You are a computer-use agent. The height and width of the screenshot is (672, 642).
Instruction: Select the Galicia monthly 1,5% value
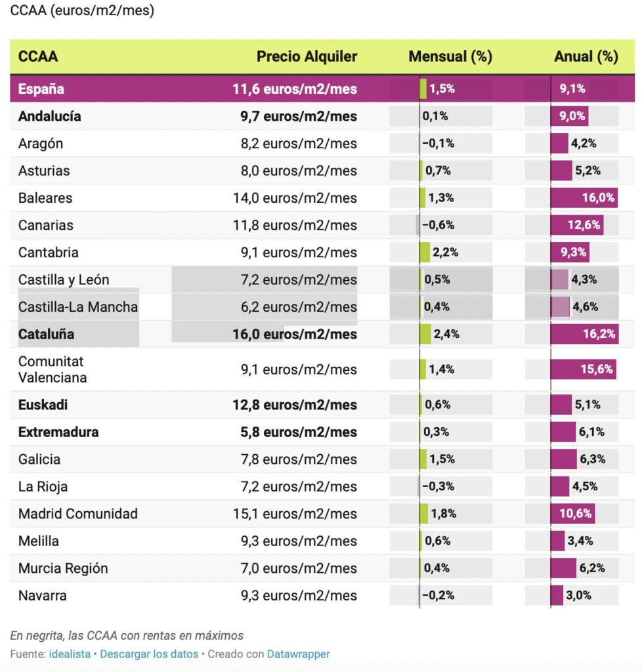click(441, 459)
